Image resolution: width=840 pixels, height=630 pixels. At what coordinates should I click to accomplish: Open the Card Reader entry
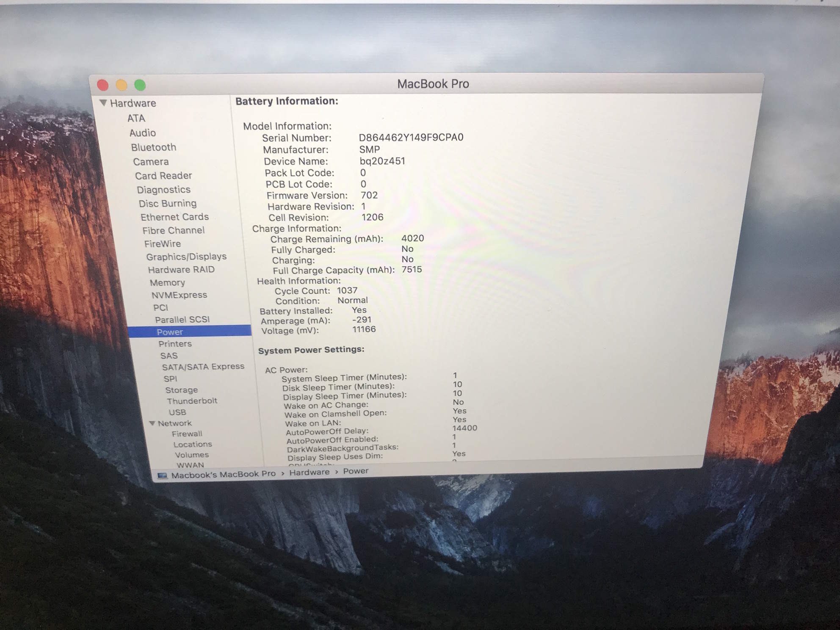[163, 176]
